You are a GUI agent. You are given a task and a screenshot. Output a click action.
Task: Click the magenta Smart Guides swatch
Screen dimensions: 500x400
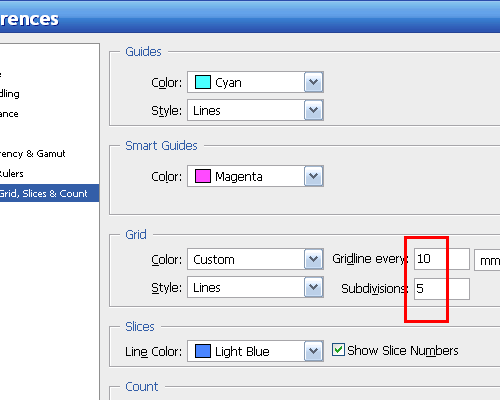(x=203, y=176)
